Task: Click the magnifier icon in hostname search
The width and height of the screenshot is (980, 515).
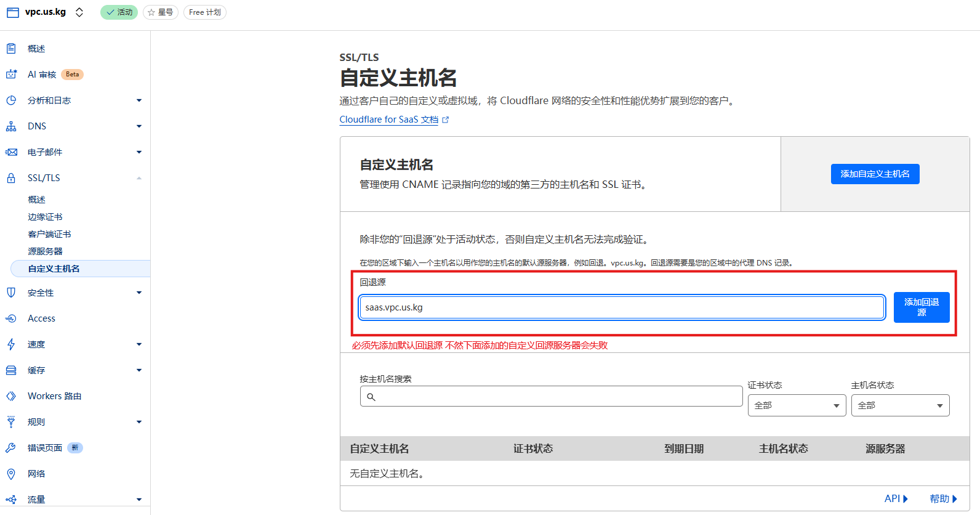Action: coord(371,397)
